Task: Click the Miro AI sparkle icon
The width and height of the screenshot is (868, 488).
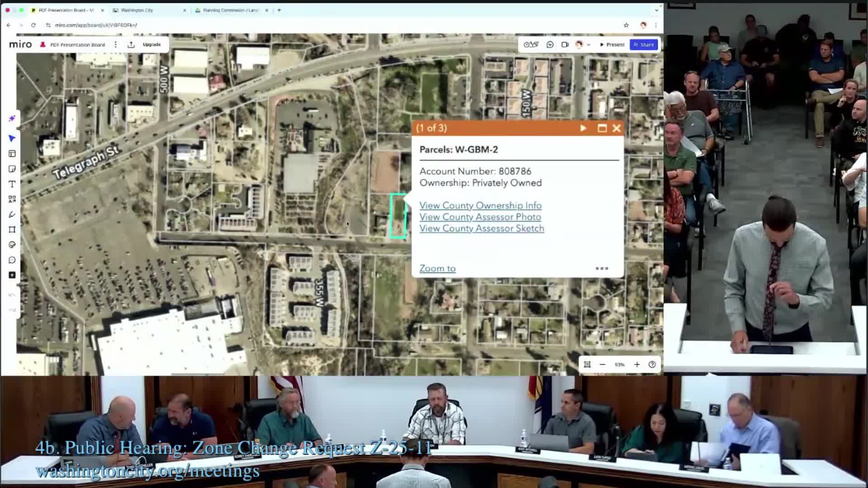Action: [12, 118]
